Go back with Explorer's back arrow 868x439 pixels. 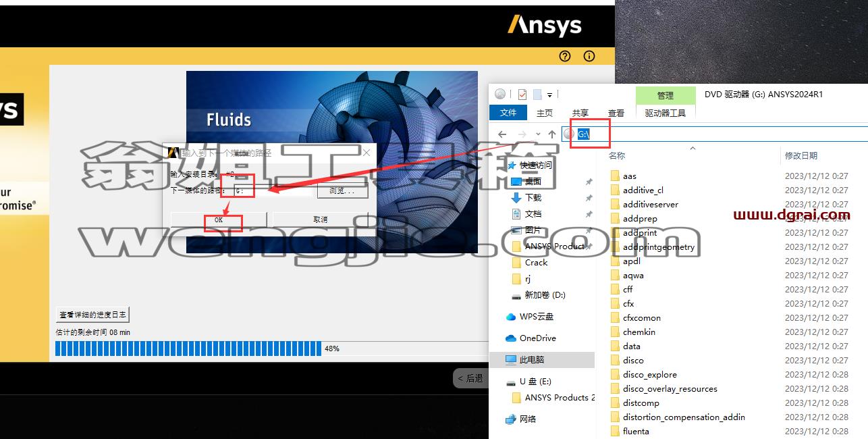[x=502, y=134]
